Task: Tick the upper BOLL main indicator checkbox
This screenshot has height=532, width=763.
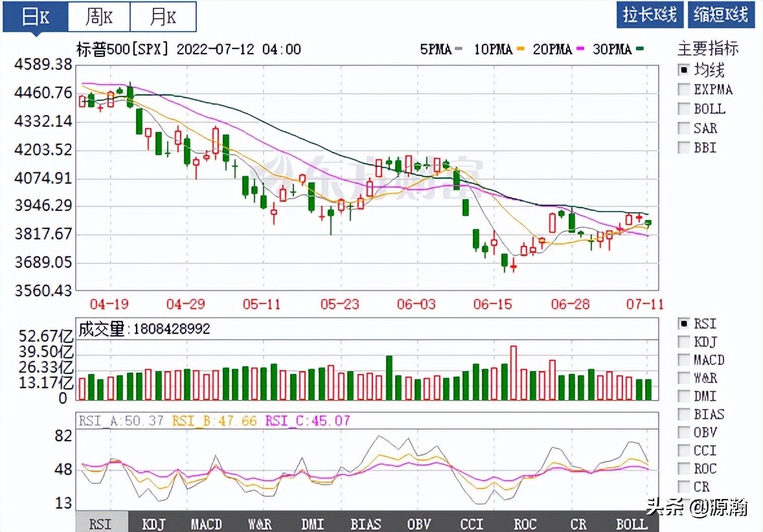Action: pyautogui.click(x=684, y=109)
